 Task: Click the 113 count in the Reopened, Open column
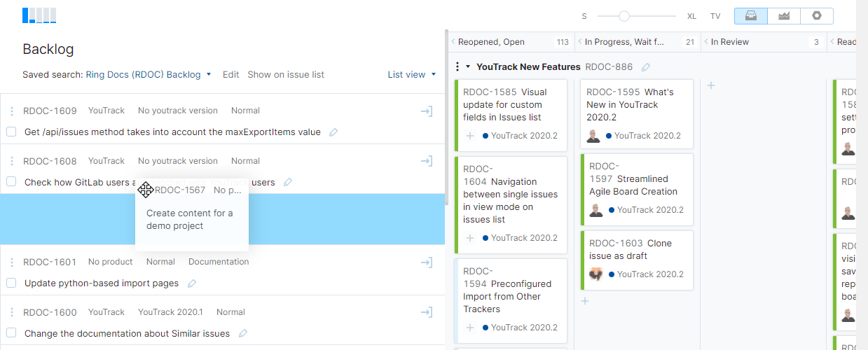562,42
